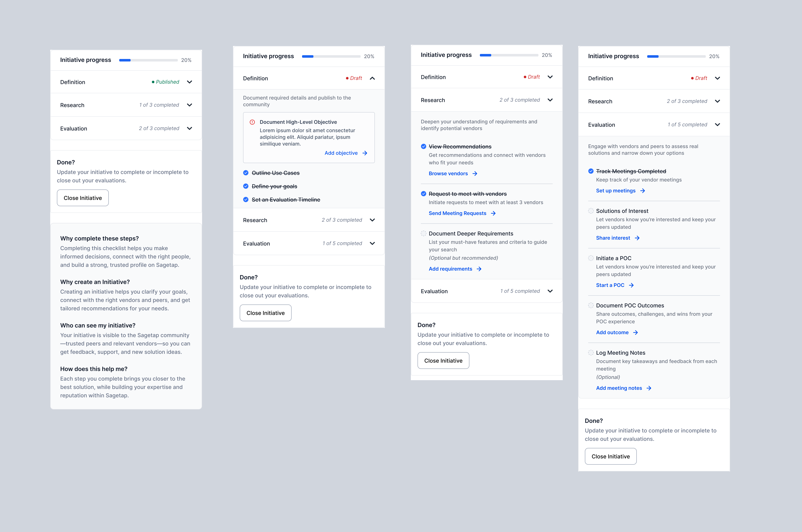
Task: Click the Set up meetings link
Action: 615,191
